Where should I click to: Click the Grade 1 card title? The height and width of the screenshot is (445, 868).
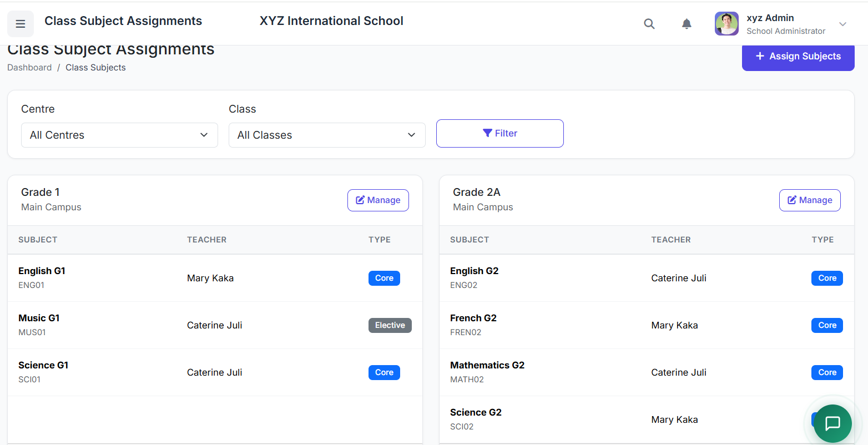tap(40, 192)
